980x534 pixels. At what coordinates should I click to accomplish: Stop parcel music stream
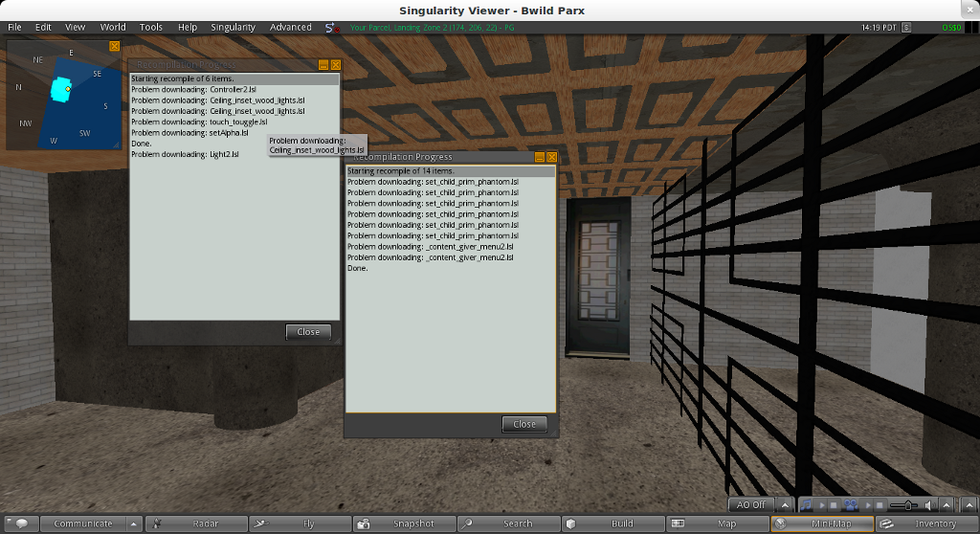pyautogui.click(x=834, y=505)
